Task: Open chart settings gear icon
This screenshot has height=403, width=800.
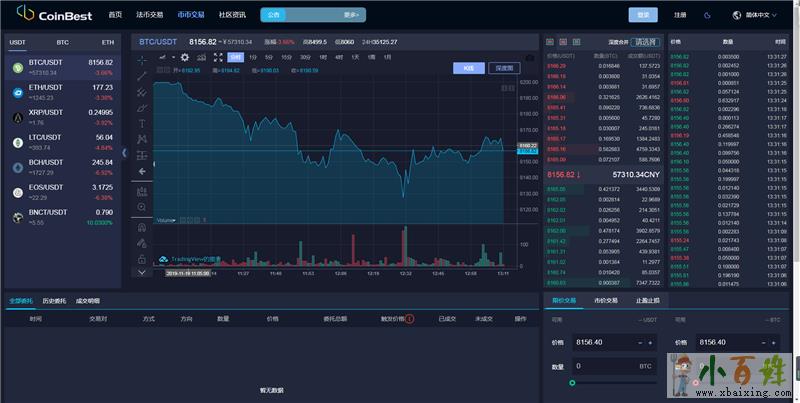Action: [x=185, y=57]
